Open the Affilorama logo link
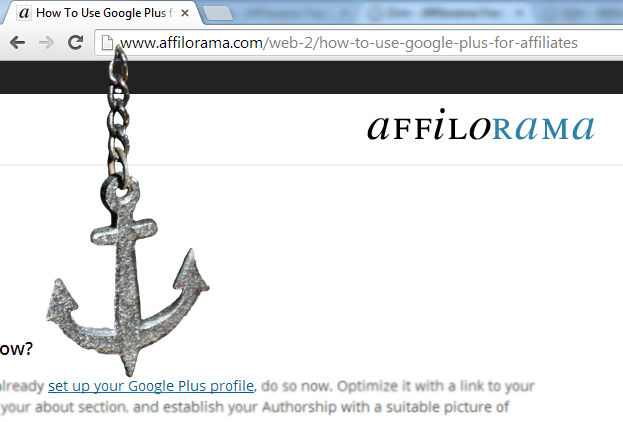623x422 pixels. pos(481,125)
